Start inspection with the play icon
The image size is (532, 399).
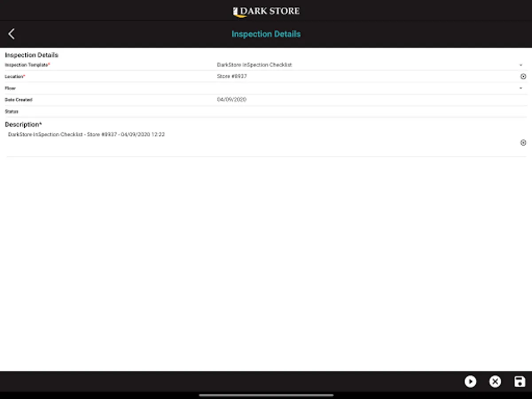click(470, 381)
